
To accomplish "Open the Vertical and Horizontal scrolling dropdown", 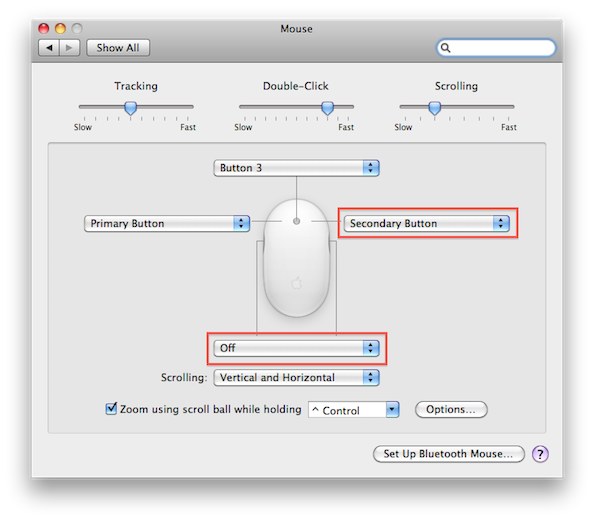I will tap(296, 377).
